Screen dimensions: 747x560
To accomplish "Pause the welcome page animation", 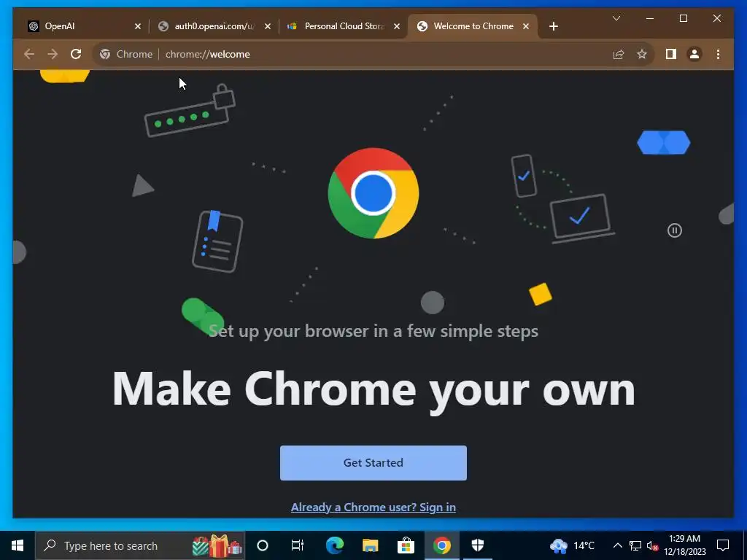I will 675,230.
